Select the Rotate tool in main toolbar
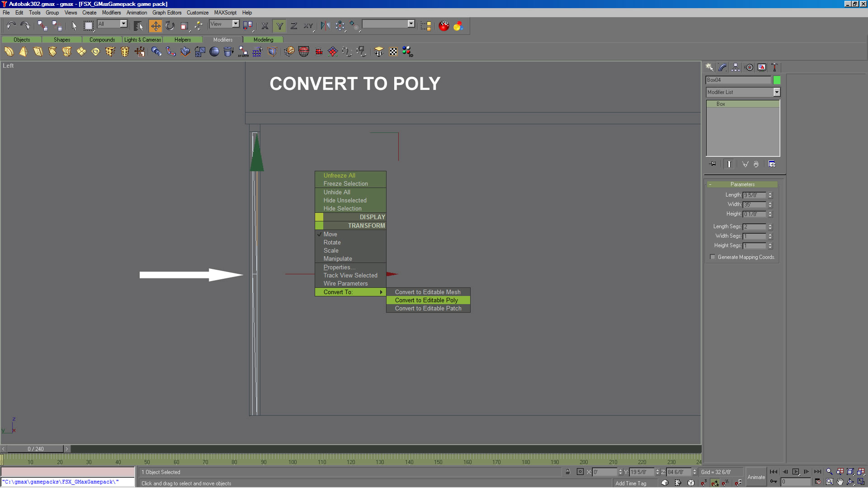This screenshot has width=868, height=488. pos(170,26)
